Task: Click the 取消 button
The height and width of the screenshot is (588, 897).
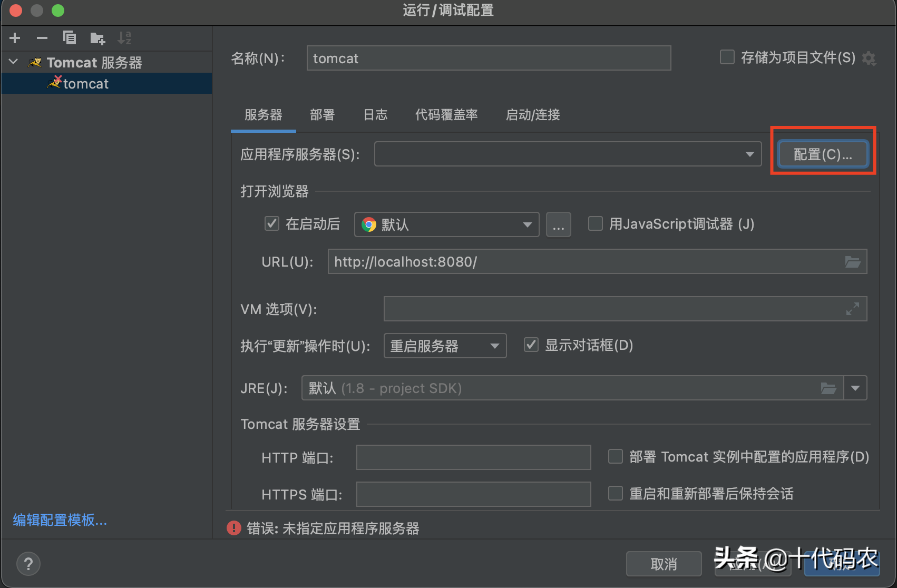Action: (x=664, y=564)
